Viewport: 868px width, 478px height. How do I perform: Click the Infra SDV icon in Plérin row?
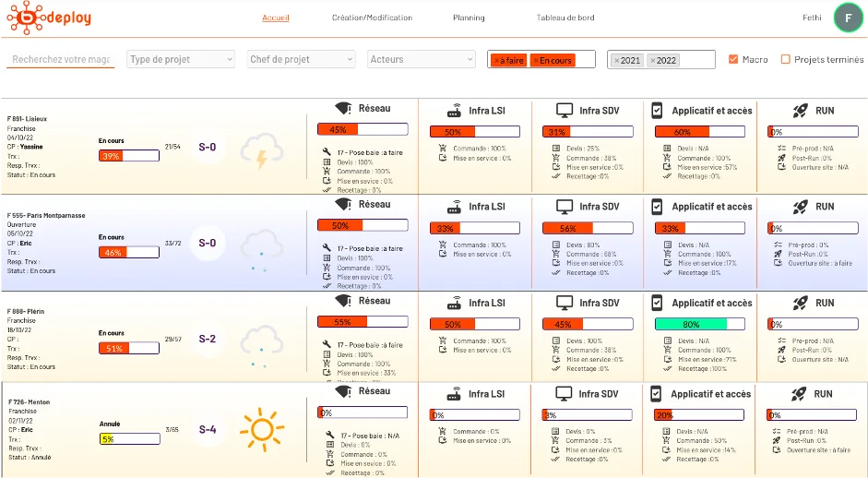coord(565,303)
